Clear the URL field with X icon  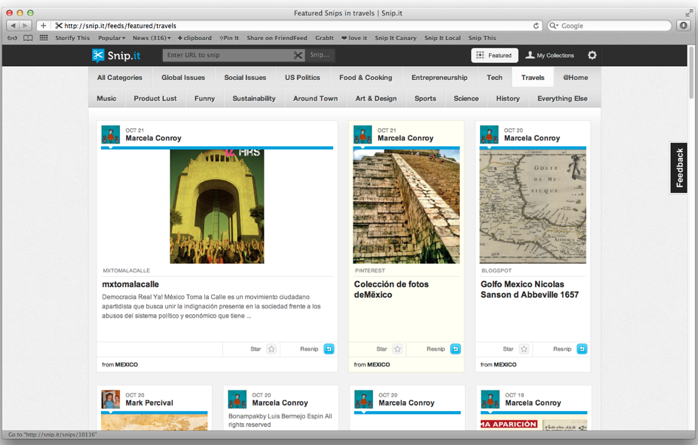tap(298, 56)
